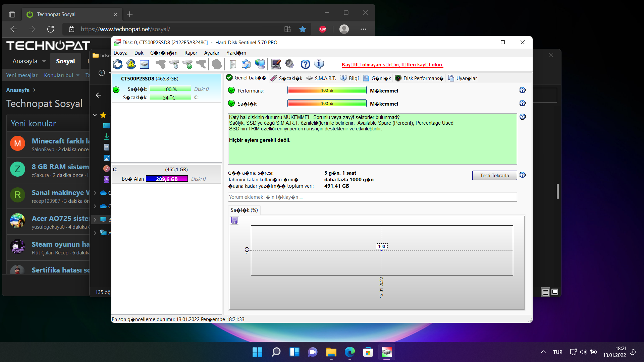Open the disk information panel toolbar icon

(145, 64)
